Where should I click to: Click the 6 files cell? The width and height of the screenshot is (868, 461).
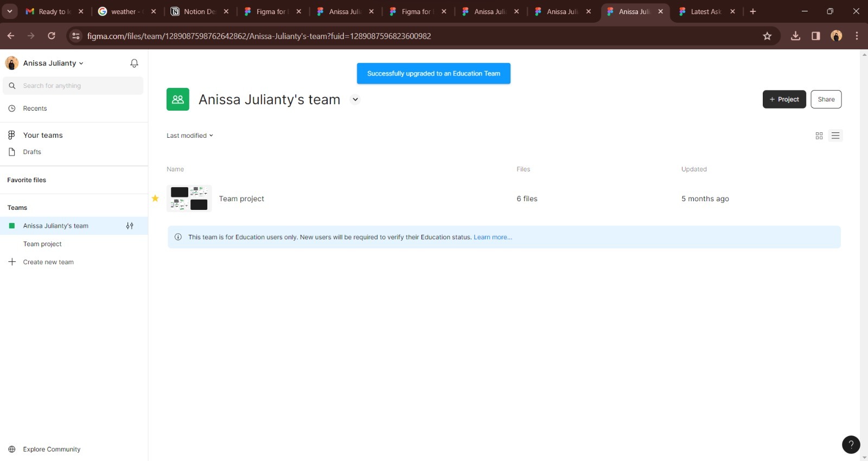pos(527,199)
